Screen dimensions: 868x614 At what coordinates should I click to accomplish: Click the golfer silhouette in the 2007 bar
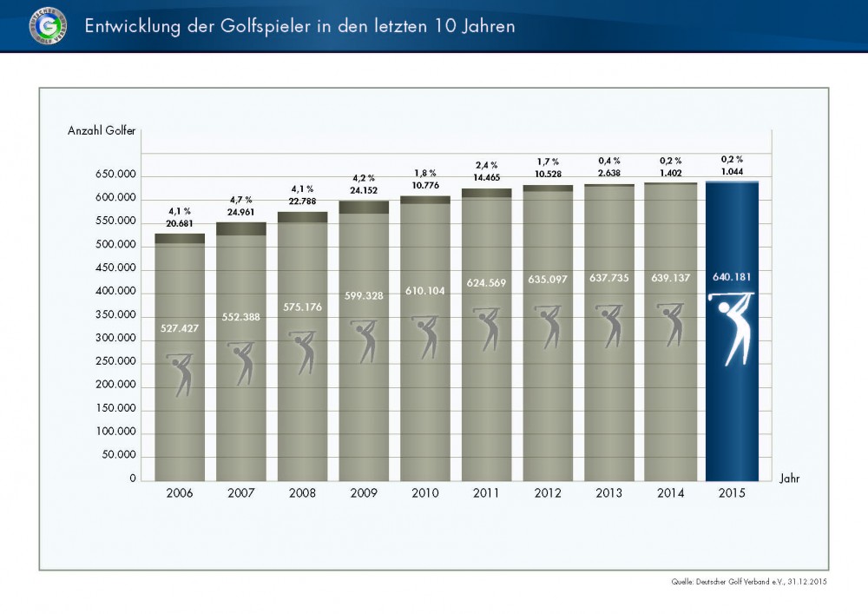[242, 363]
